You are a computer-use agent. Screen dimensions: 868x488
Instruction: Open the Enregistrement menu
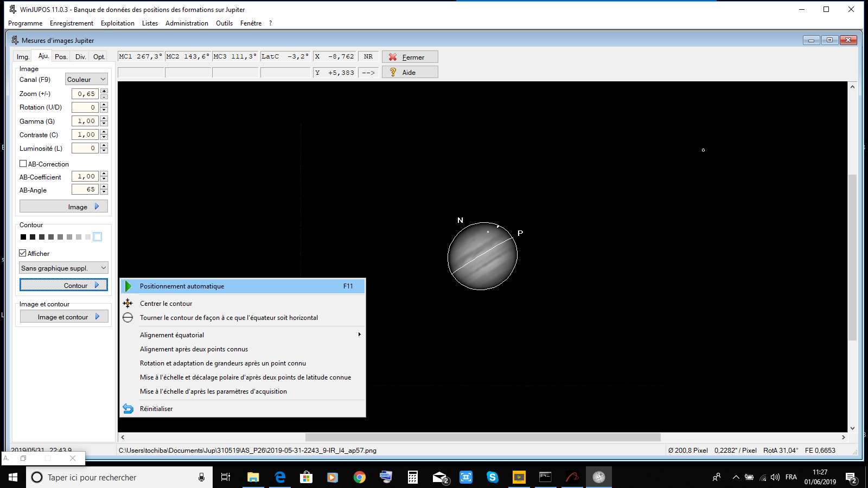click(x=72, y=23)
